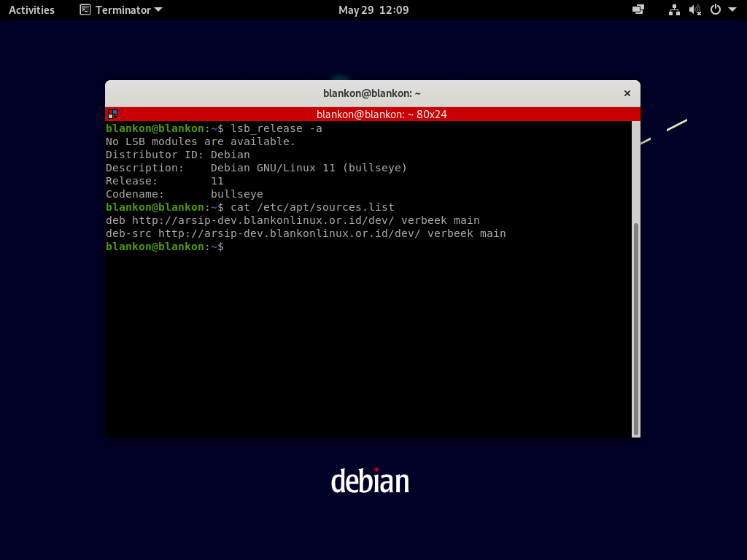Click the window title blankon@blankon: ~

click(x=371, y=93)
